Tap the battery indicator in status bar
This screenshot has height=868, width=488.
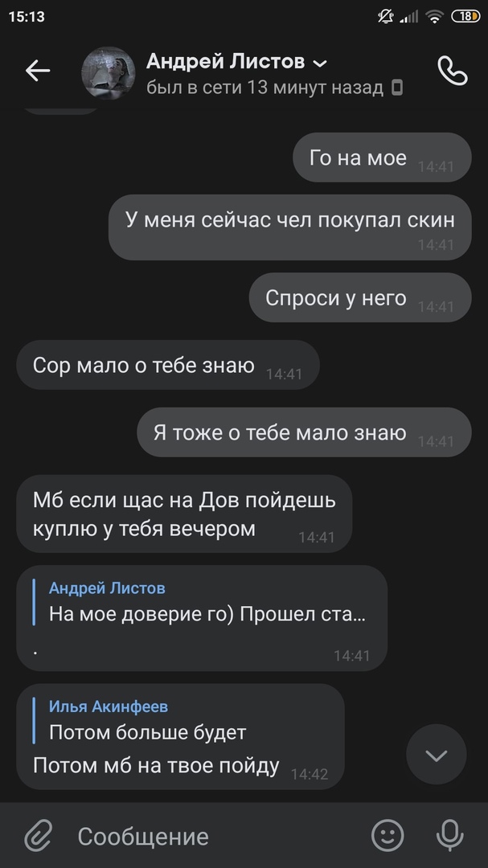[465, 17]
